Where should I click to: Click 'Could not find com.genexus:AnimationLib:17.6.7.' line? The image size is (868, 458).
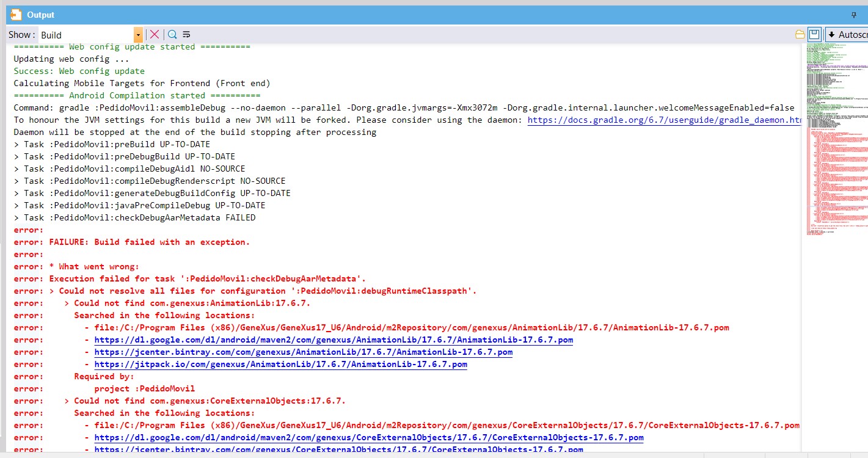[162, 303]
